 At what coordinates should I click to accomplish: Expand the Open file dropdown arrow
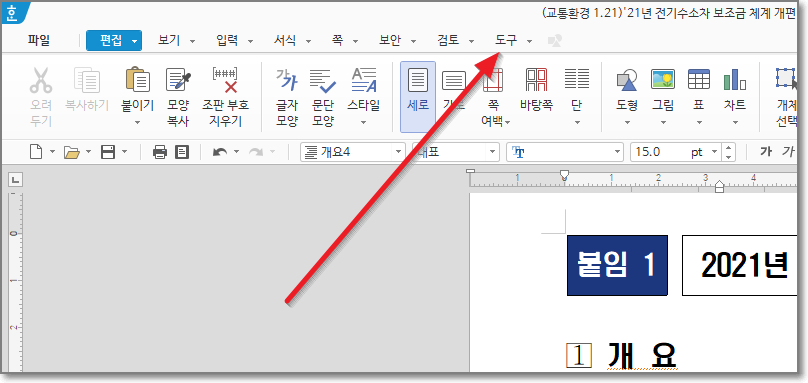tap(89, 152)
